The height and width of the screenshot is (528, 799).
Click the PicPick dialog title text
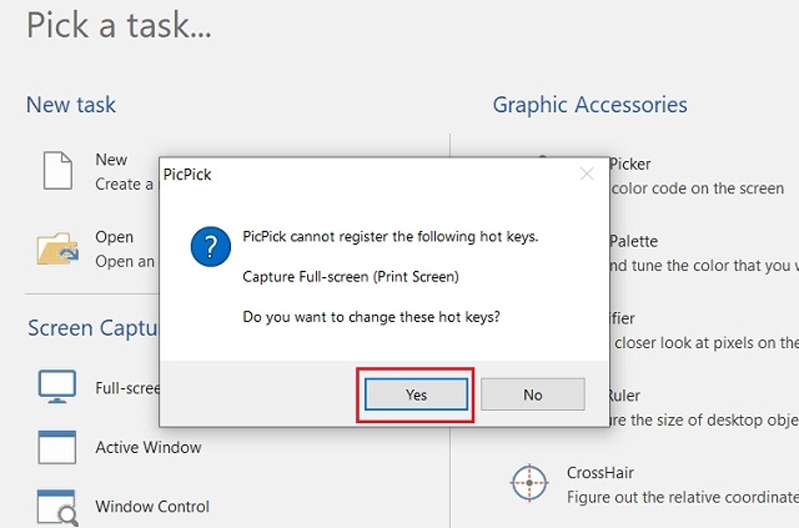187,175
